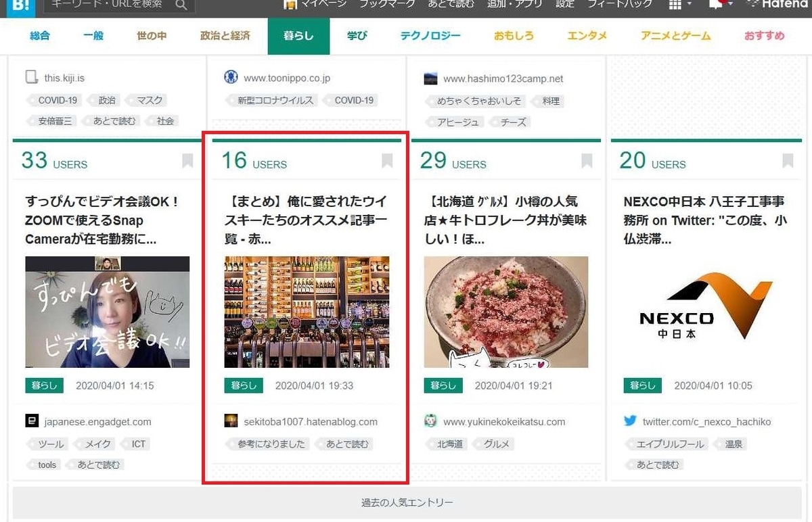Click the COVID-19 tag under this.kiji.is

click(58, 100)
